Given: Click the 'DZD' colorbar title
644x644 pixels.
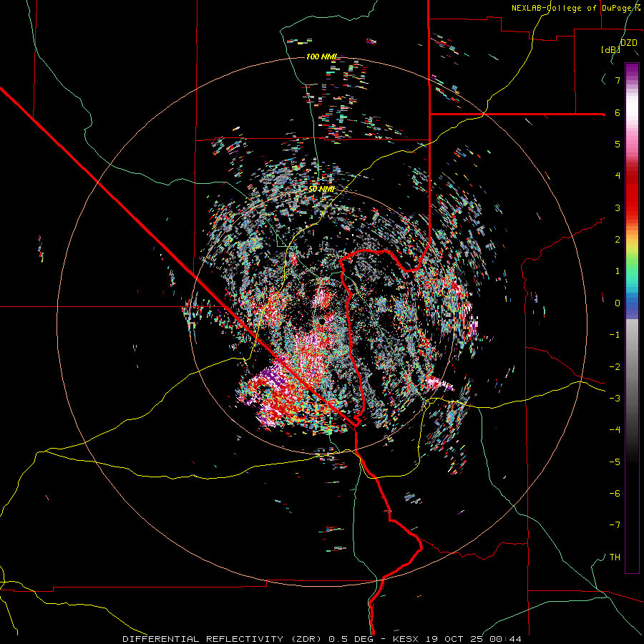Looking at the screenshot, I should click(629, 43).
